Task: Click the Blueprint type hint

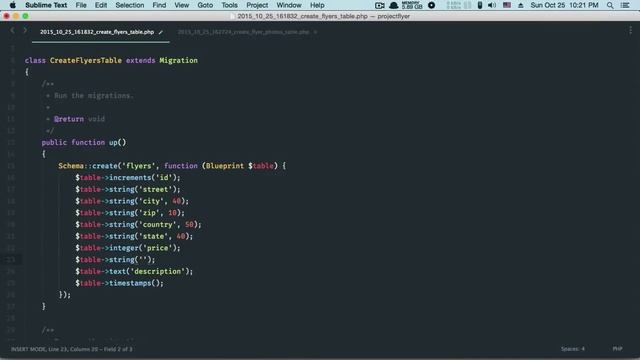Action: click(224, 166)
